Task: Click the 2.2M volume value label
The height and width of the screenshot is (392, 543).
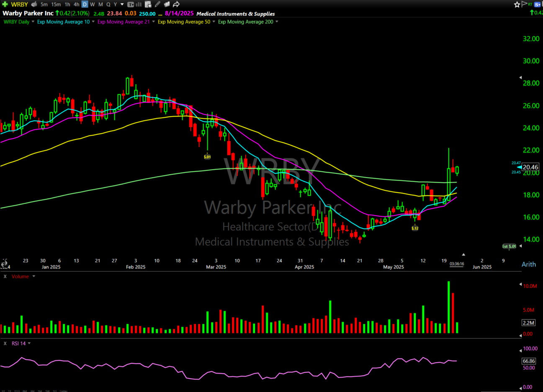Action: (528, 323)
